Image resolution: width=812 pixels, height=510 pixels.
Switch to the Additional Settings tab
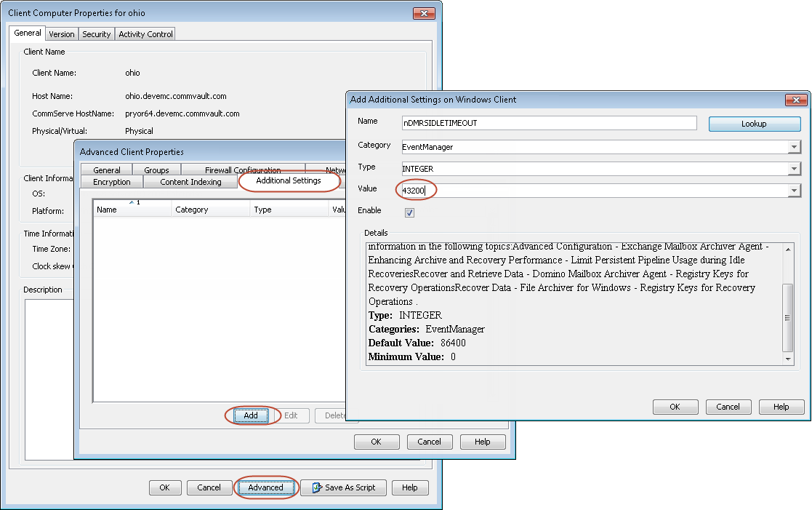[289, 180]
